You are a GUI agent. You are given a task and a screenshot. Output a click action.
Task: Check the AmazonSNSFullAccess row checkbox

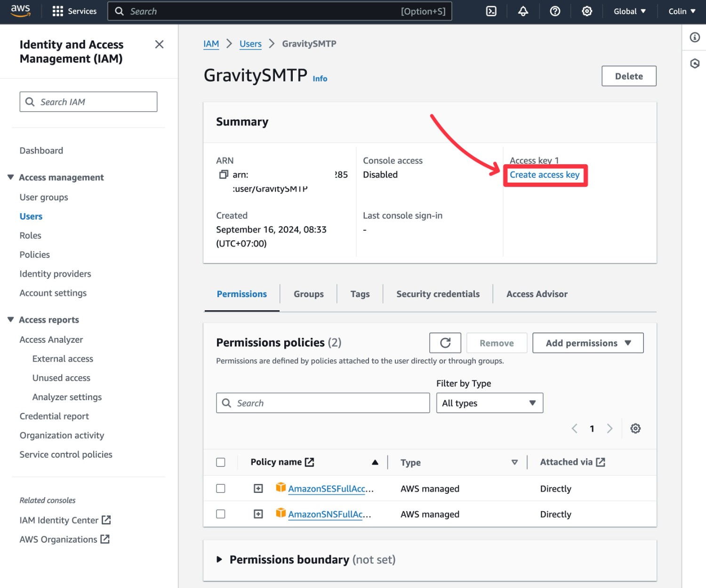(x=221, y=514)
